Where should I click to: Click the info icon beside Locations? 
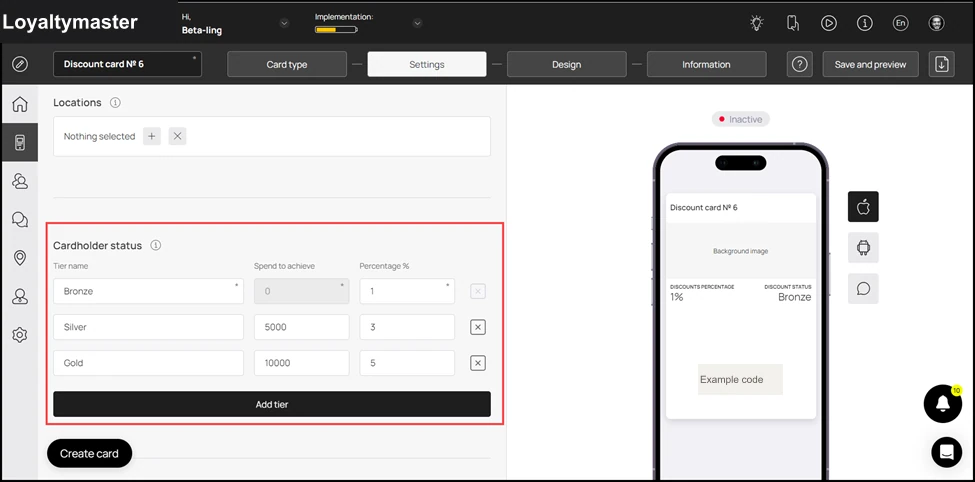click(x=115, y=103)
